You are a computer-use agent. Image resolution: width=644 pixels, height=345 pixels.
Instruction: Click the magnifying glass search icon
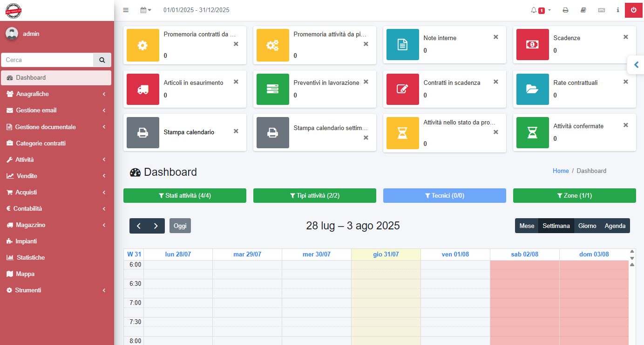click(102, 60)
